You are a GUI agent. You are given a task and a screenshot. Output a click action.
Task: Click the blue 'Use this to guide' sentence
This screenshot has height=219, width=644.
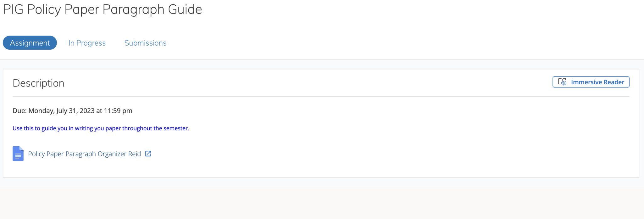click(x=101, y=128)
